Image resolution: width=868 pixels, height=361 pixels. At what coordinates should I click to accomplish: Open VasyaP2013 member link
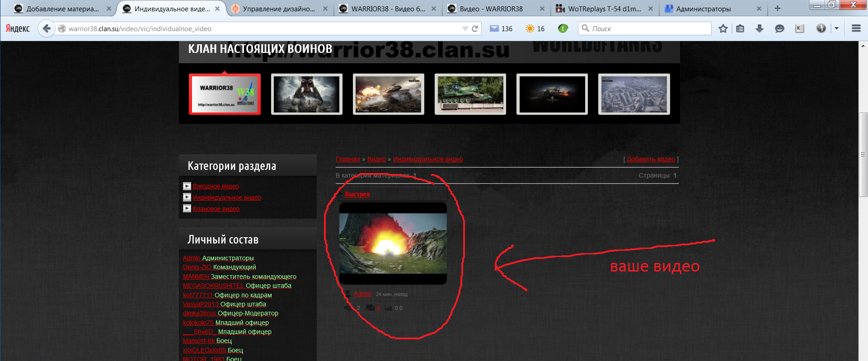click(201, 304)
